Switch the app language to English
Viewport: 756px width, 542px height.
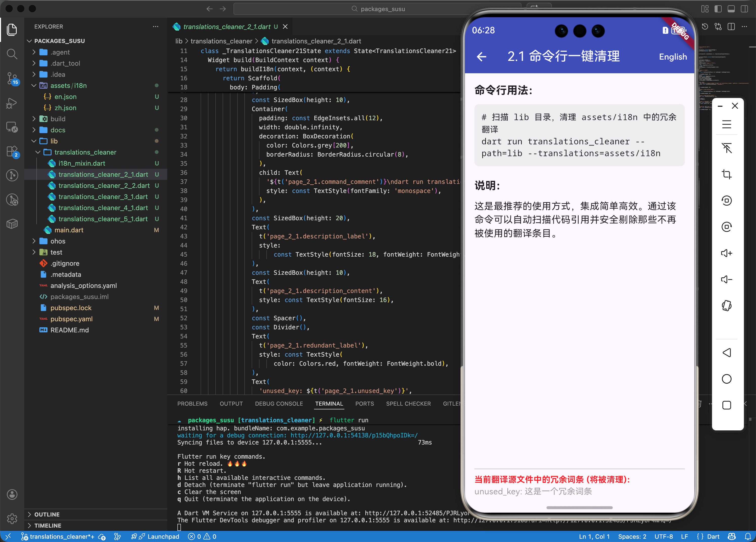click(x=673, y=57)
